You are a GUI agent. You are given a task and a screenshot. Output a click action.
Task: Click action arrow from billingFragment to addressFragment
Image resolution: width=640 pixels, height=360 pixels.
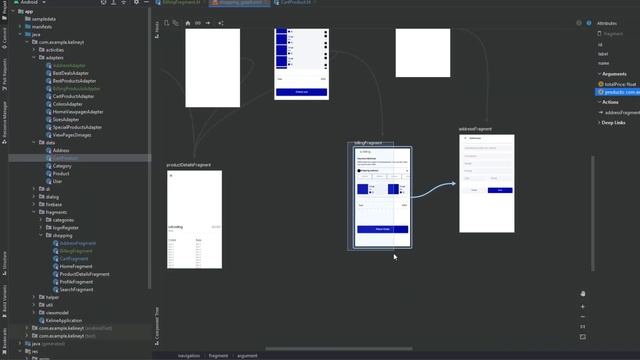434,190
